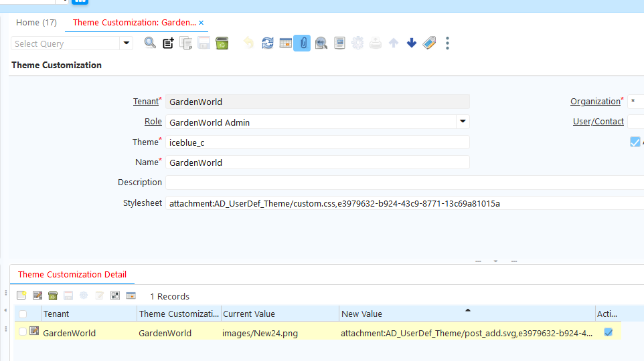Click the detail toolbar Edit record icon
644x361 pixels.
tap(37, 295)
